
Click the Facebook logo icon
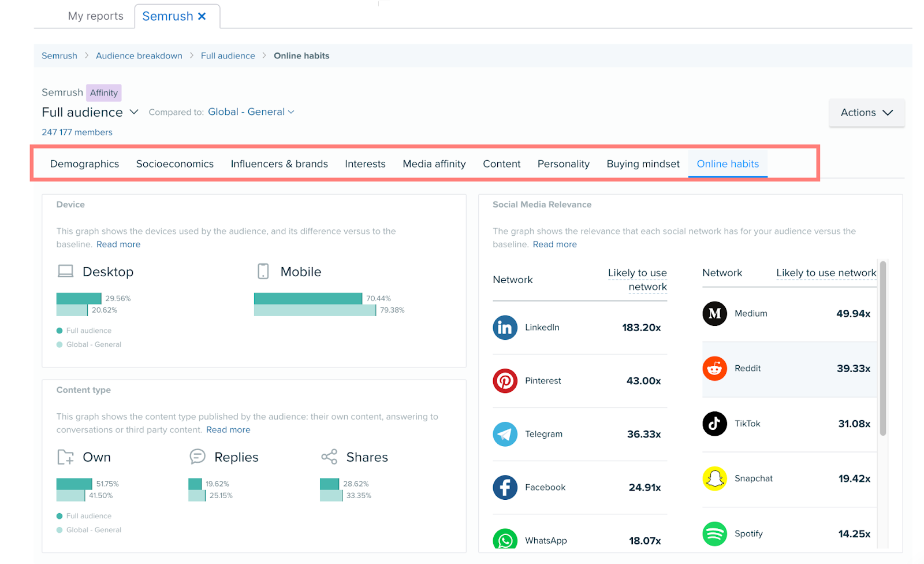[x=505, y=487]
